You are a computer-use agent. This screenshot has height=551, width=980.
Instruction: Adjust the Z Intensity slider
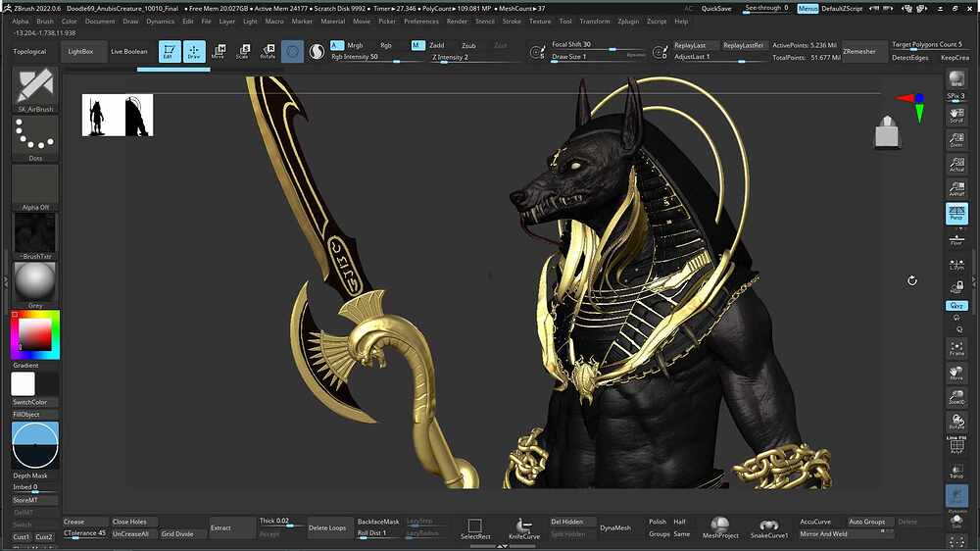point(460,57)
